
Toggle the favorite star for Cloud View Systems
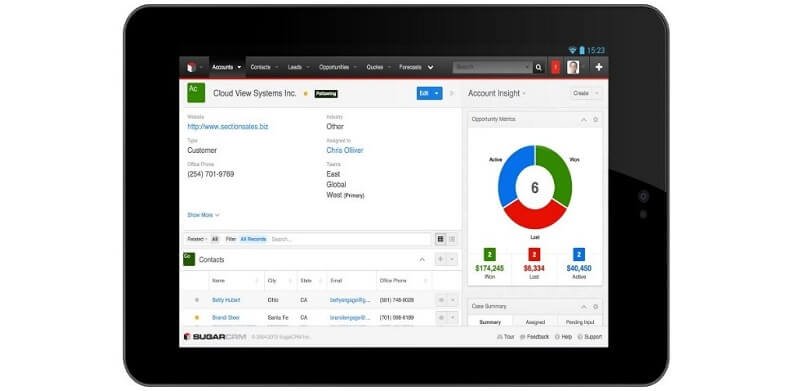(x=305, y=94)
